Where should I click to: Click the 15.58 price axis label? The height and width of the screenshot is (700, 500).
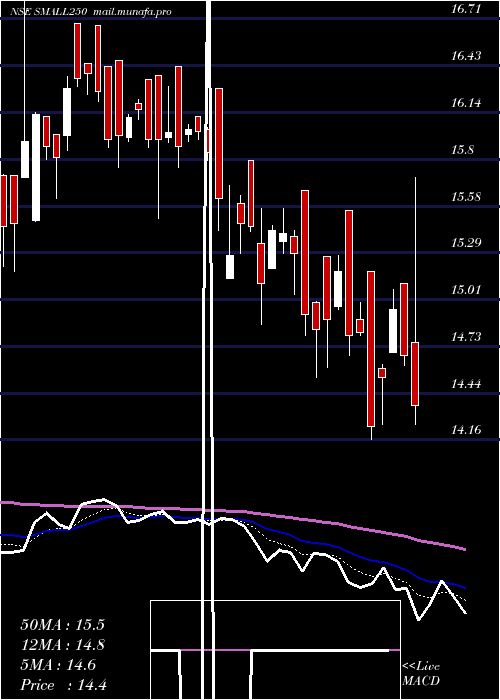tap(466, 196)
